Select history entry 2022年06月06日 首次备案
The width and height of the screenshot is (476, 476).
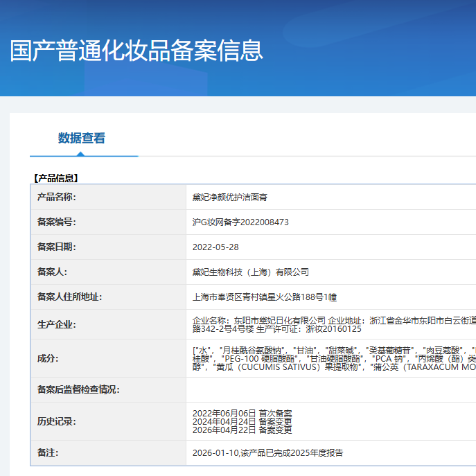[x=242, y=414]
